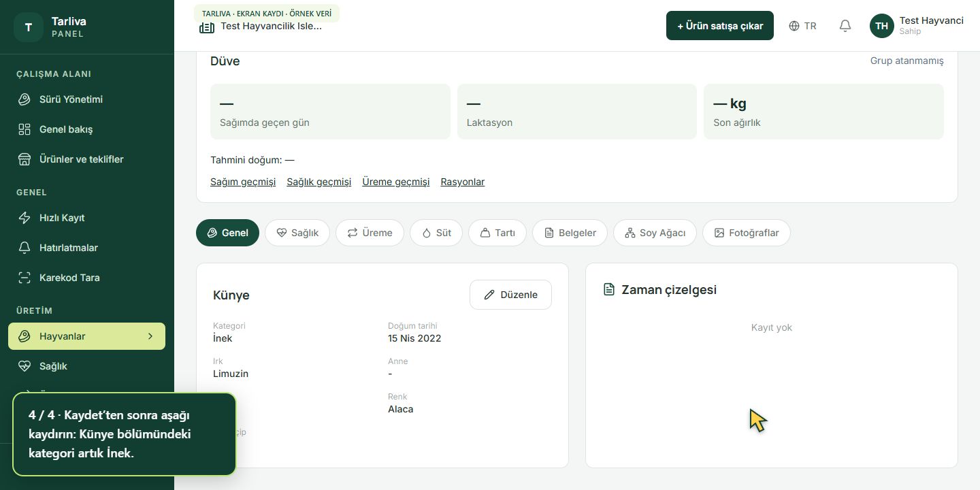Click the TH user avatar
The height and width of the screenshot is (490, 980).
click(882, 26)
